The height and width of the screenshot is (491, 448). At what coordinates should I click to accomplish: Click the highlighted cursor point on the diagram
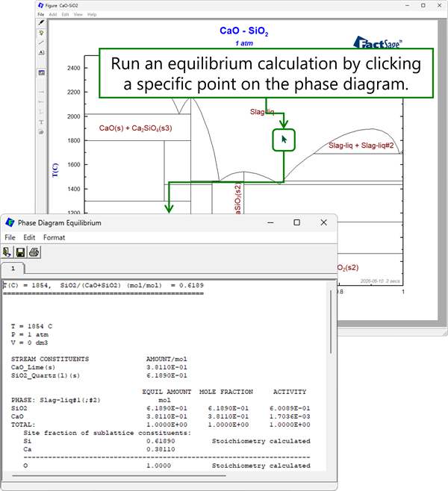(284, 140)
